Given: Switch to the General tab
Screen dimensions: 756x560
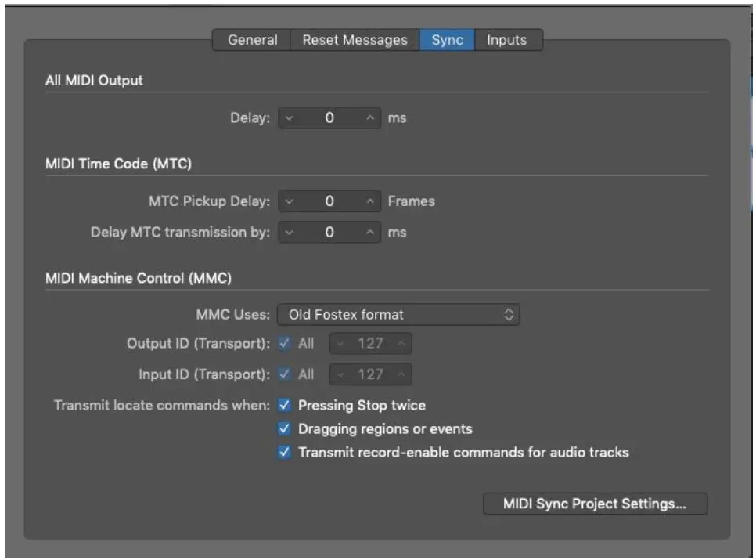Looking at the screenshot, I should [x=252, y=40].
